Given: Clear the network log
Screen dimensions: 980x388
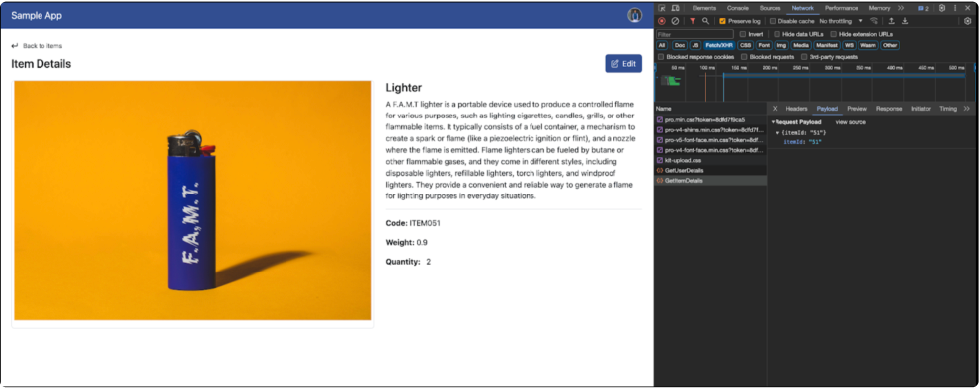Looking at the screenshot, I should click(675, 21).
